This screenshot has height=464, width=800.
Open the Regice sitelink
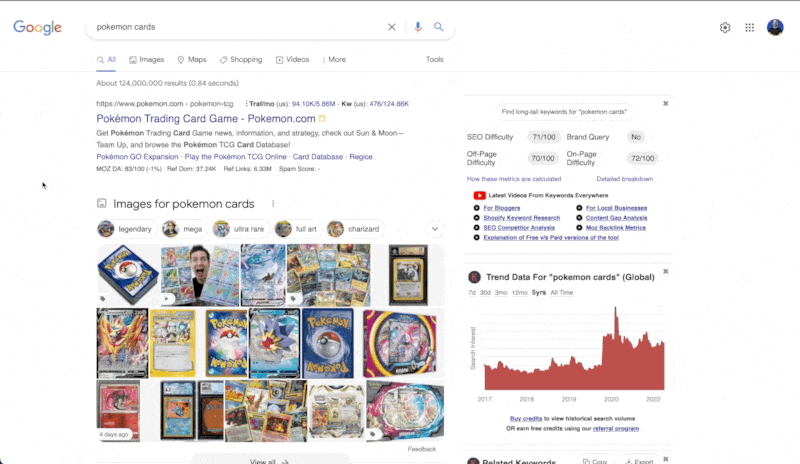(x=361, y=157)
